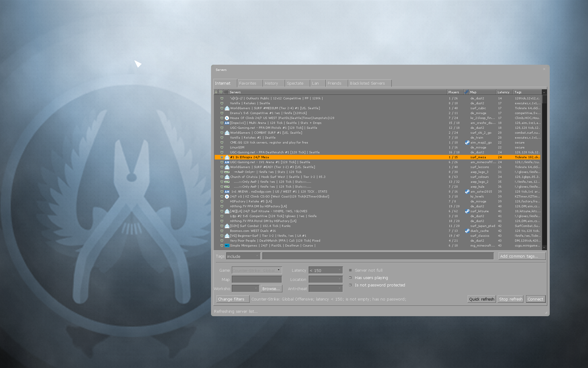This screenshot has width=588, height=368.
Task: Click the lock icon column header
Action: coord(216,92)
